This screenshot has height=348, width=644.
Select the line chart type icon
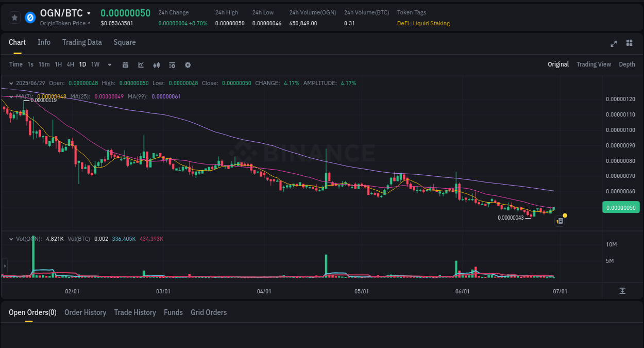coord(140,64)
